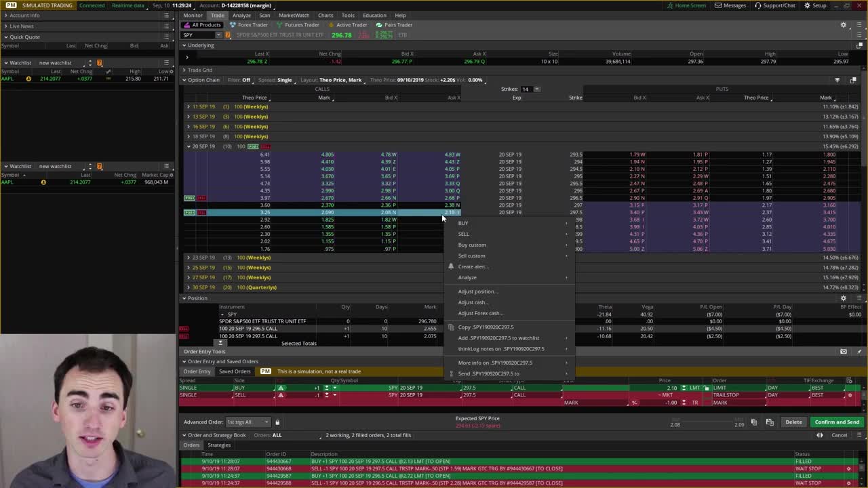Toggle the Filter Off option in Option Chain
The height and width of the screenshot is (488, 868).
239,80
